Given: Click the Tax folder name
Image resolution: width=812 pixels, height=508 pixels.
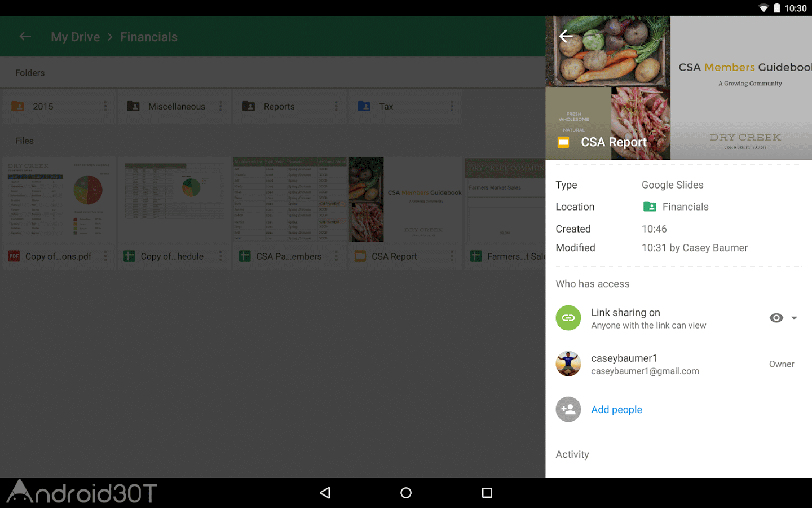Looking at the screenshot, I should pyautogui.click(x=386, y=106).
